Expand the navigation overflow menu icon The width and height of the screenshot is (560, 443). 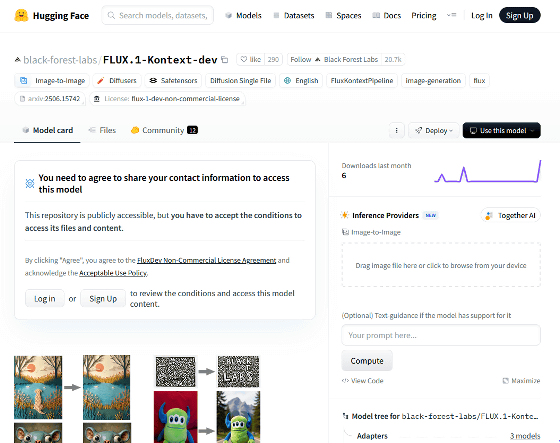[451, 15]
